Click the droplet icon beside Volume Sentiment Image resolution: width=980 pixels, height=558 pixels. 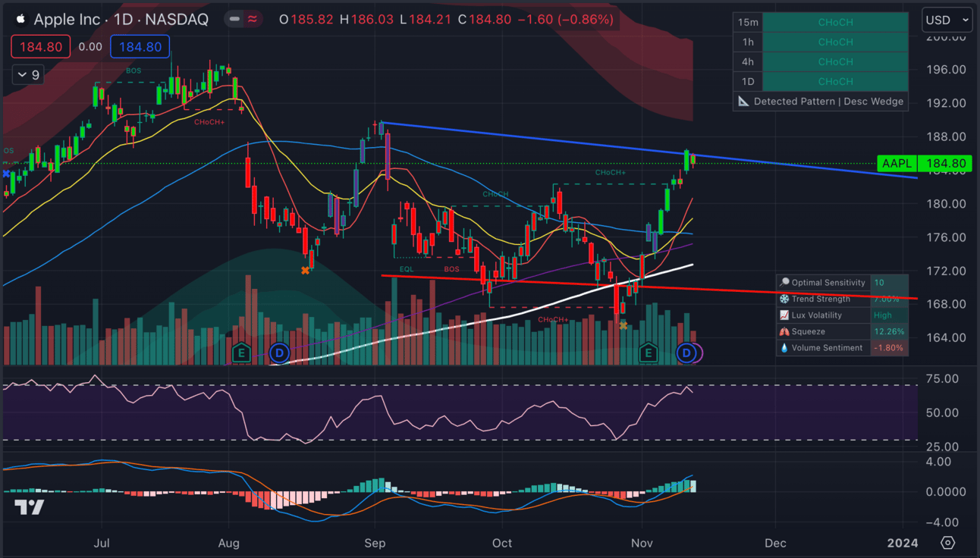(784, 348)
